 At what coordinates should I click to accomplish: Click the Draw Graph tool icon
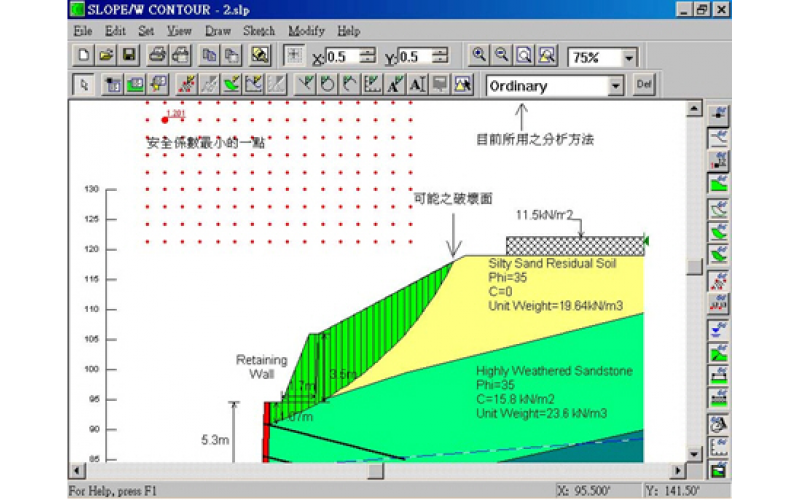(254, 85)
